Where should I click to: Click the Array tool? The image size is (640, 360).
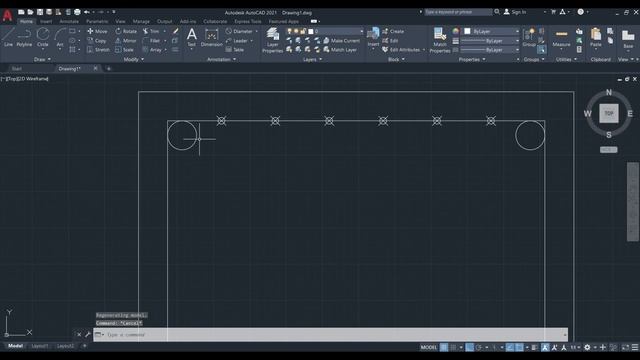(x=152, y=50)
